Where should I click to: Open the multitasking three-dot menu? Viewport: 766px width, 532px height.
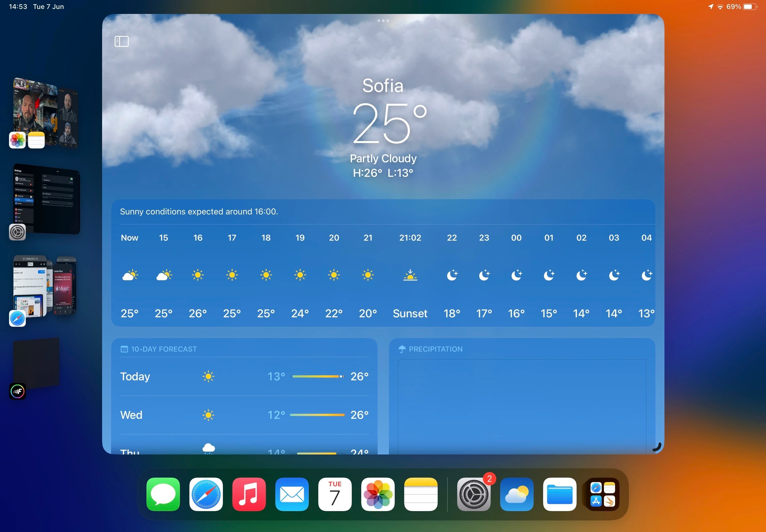pyautogui.click(x=383, y=20)
